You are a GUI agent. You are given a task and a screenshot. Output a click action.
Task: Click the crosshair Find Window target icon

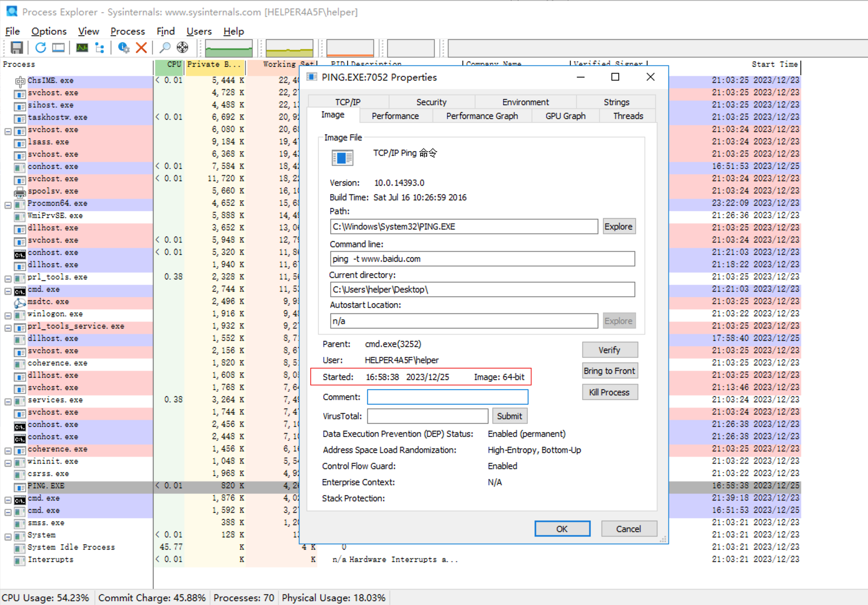point(182,48)
